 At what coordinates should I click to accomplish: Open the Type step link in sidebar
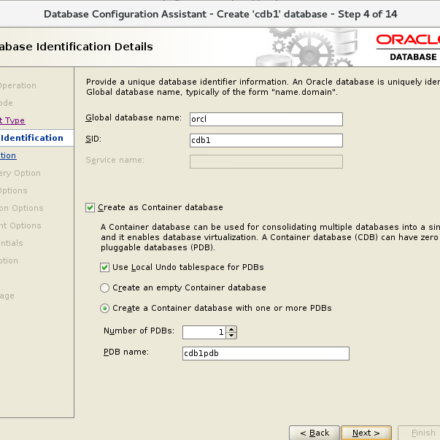coord(12,120)
